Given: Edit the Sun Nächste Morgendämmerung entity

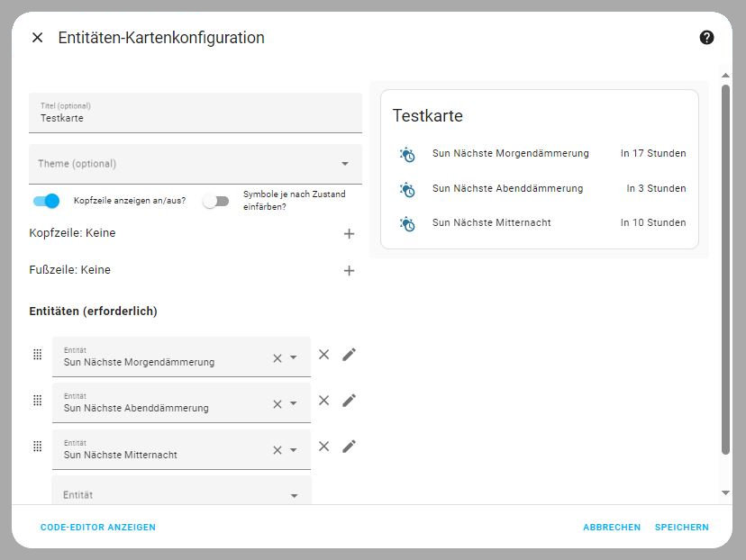Looking at the screenshot, I should 350,355.
